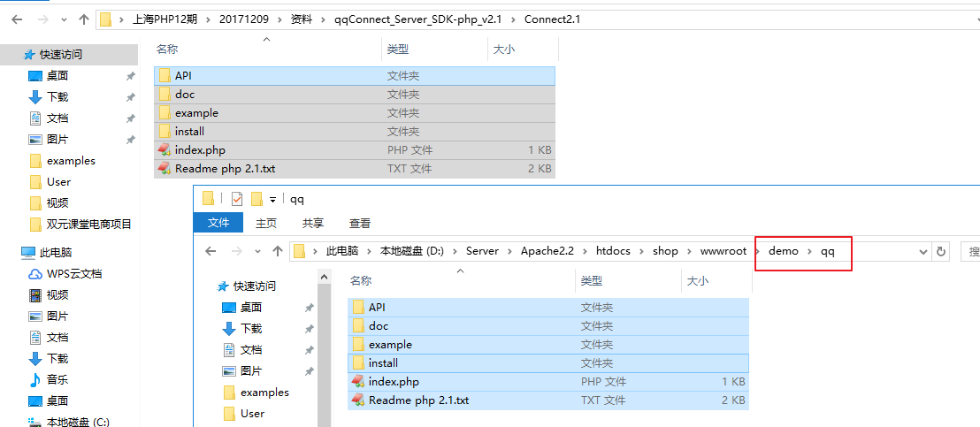Select the install folder in qq window
Image resolution: width=980 pixels, height=427 pixels.
tap(383, 363)
